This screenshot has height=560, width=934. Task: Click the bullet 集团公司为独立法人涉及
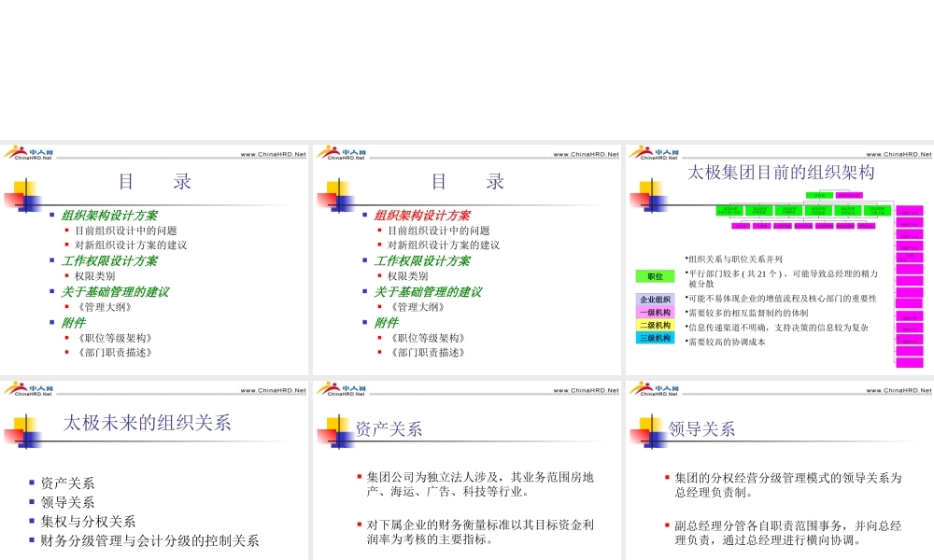pyautogui.click(x=479, y=483)
